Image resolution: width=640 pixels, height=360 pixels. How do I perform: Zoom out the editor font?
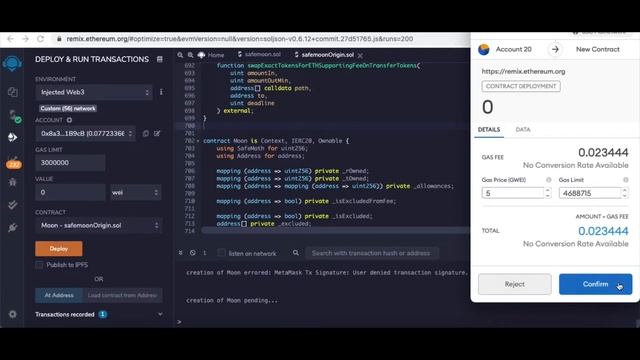[x=180, y=55]
